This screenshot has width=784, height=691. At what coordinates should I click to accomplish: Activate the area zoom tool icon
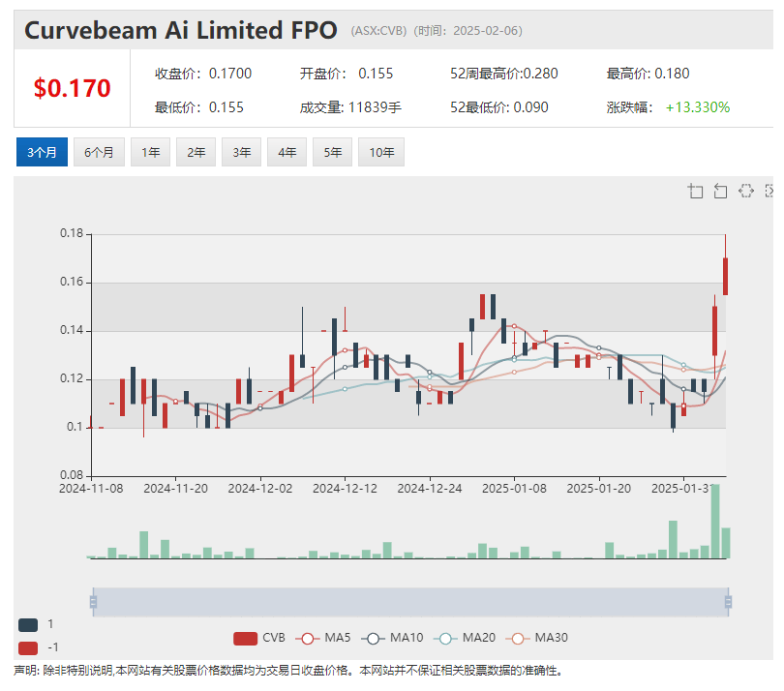[x=695, y=191]
